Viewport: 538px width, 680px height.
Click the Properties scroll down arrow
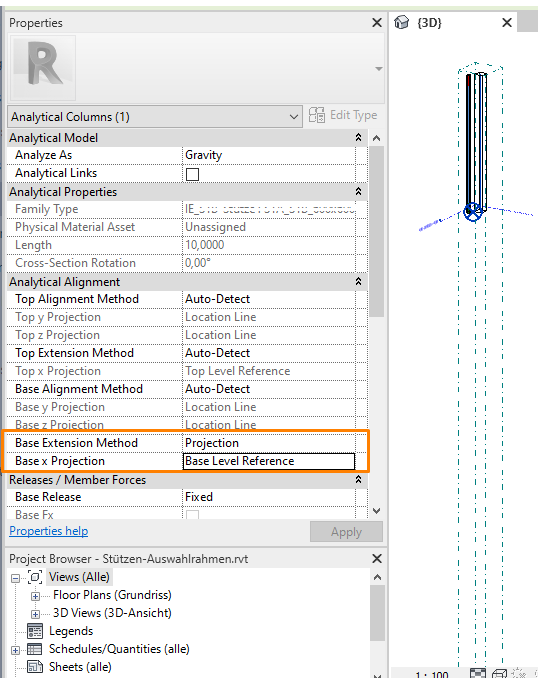(376, 511)
